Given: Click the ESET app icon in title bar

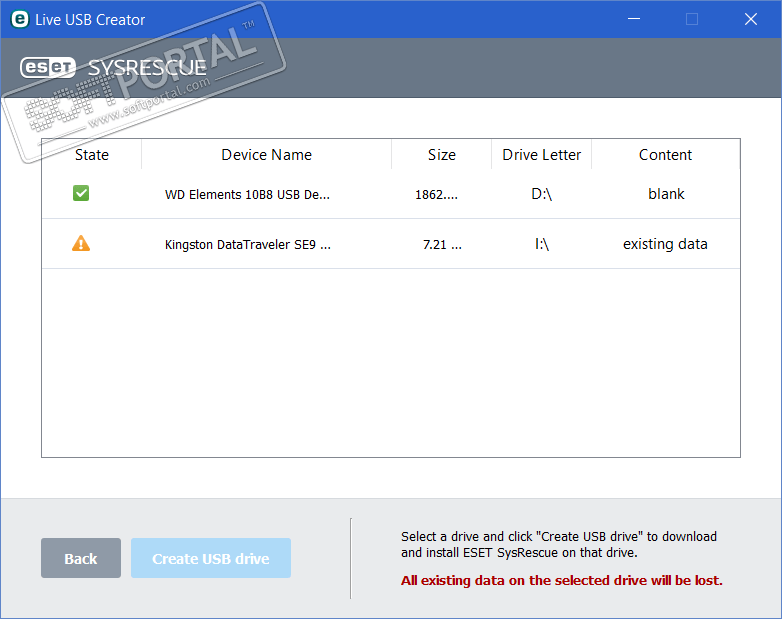Looking at the screenshot, I should (19, 19).
